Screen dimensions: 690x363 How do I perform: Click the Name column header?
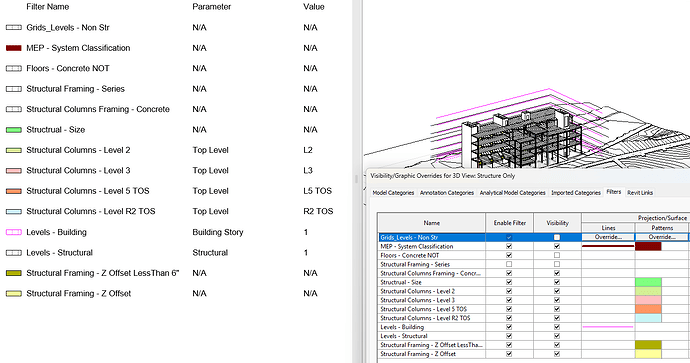pyautogui.click(x=432, y=223)
